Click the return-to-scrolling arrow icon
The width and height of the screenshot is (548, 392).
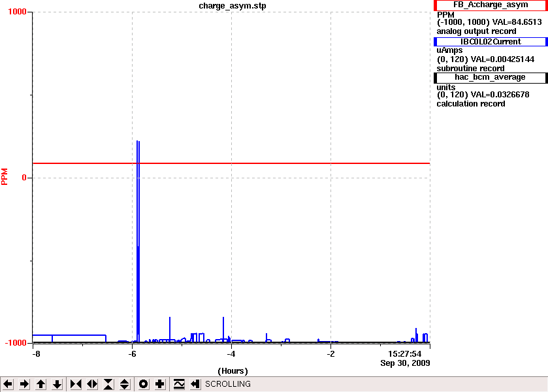(195, 384)
